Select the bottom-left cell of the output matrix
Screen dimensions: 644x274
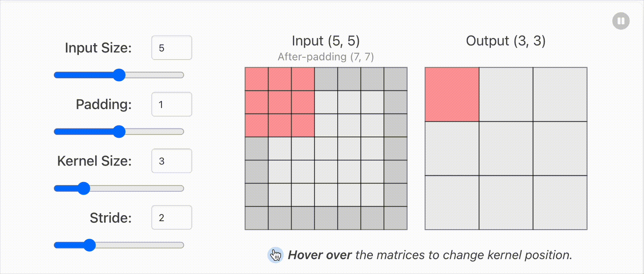(x=452, y=202)
